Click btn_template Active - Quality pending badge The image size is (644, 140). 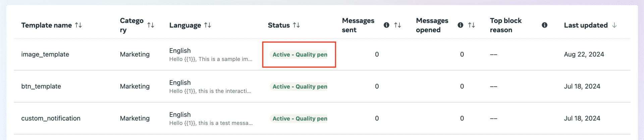(299, 86)
